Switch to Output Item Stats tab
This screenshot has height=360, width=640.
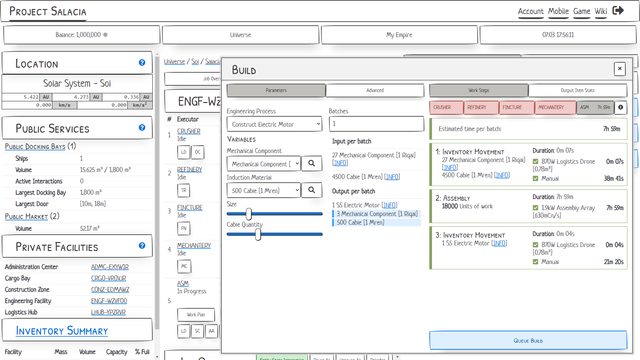click(578, 90)
